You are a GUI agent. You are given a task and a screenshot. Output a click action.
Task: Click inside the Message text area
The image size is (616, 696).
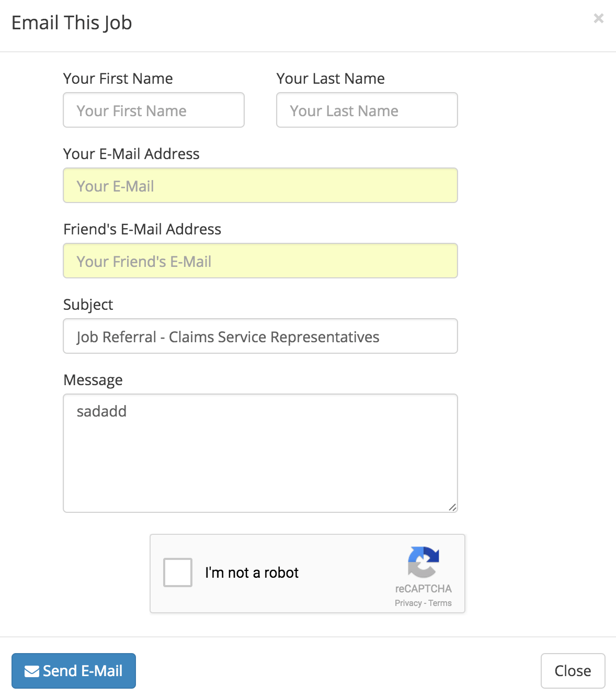tap(260, 453)
